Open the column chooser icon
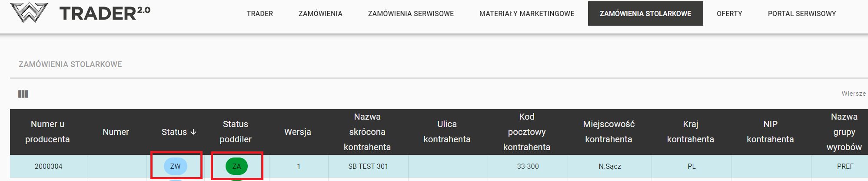This screenshot has height=181, width=868. (x=23, y=94)
